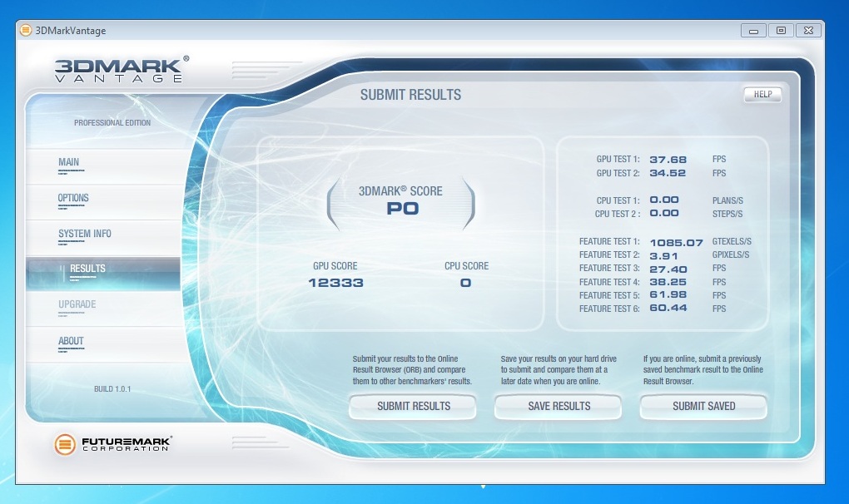Click the Feature Test 6 label
The width and height of the screenshot is (849, 504).
pos(609,309)
